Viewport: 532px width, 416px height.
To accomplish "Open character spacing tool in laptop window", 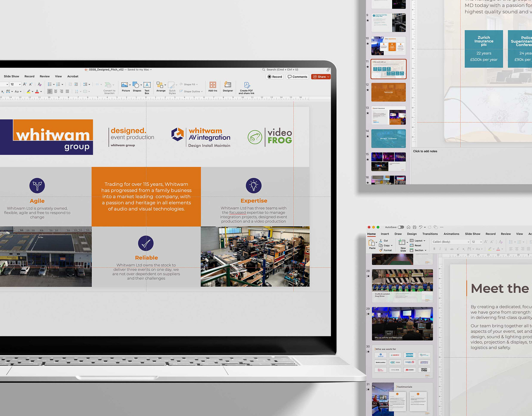I will 8,91.
